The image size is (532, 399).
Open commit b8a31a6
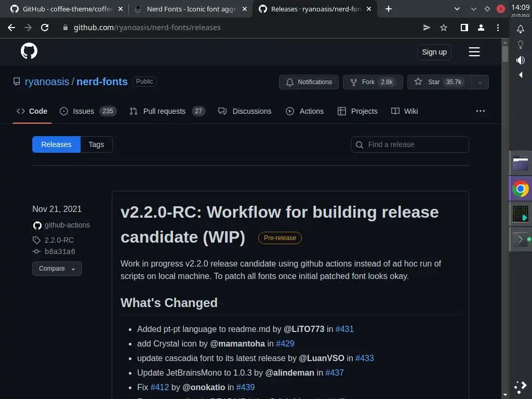point(60,251)
